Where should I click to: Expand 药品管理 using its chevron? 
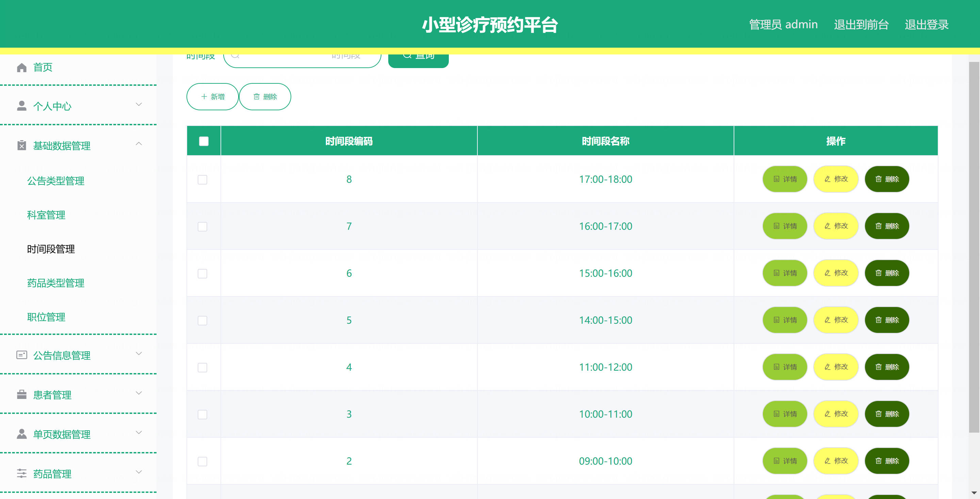coord(139,471)
